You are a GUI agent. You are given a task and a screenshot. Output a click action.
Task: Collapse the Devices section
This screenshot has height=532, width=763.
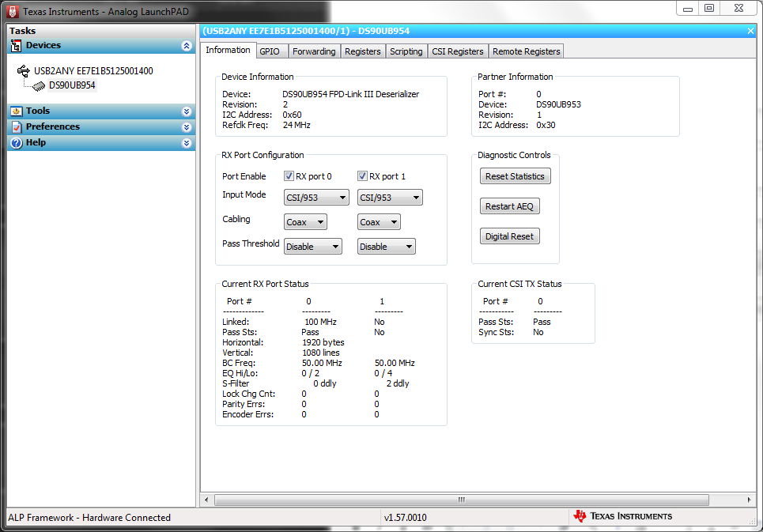tap(187, 46)
